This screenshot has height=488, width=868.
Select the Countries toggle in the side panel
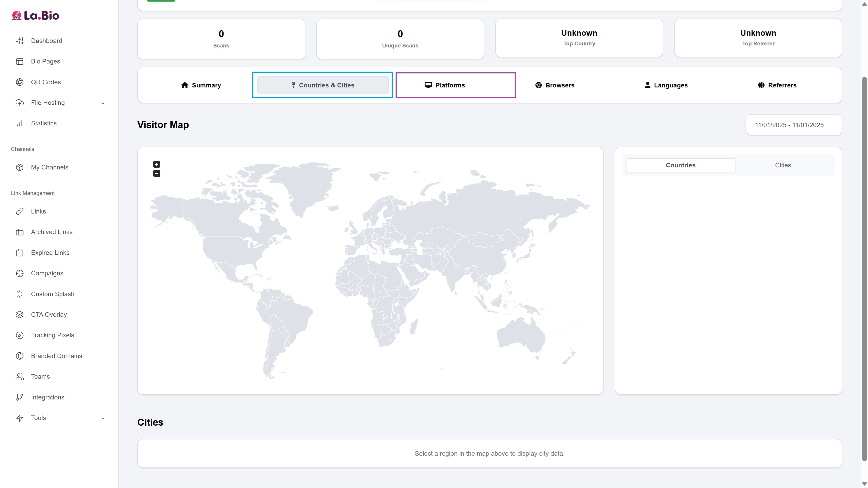coord(680,165)
